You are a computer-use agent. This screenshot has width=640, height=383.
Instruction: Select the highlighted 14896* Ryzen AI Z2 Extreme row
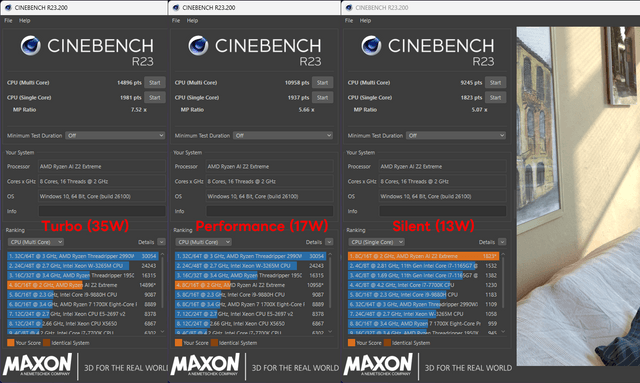point(82,285)
